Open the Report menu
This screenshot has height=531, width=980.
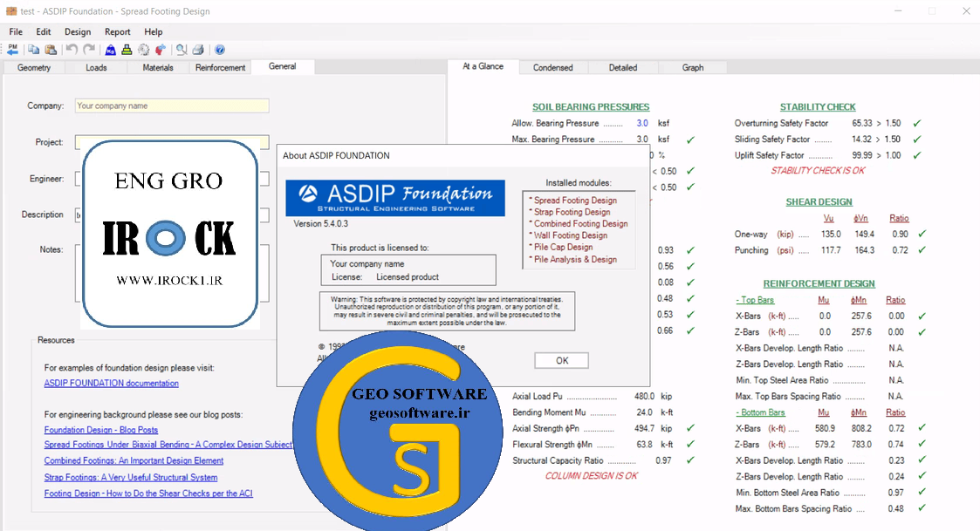point(118,31)
